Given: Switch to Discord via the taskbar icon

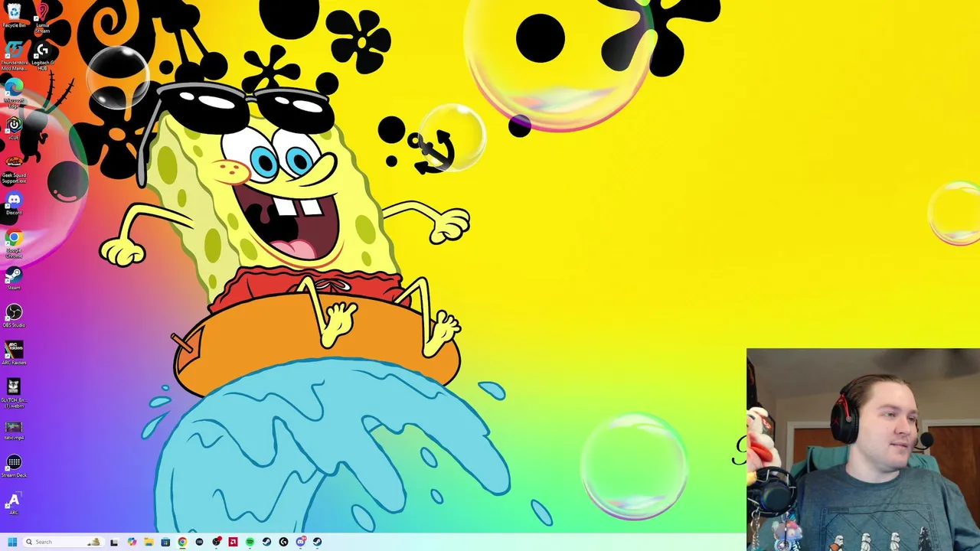Looking at the screenshot, I should 301,542.
